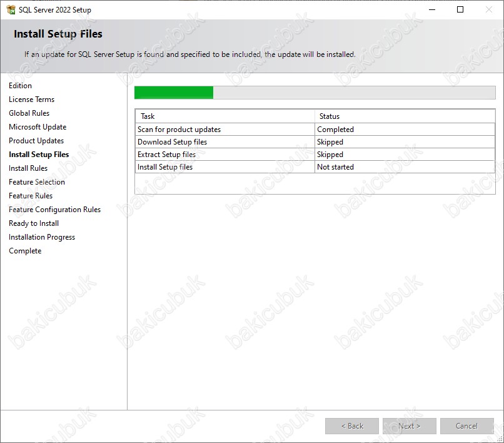Viewport: 504px width, 443px height.
Task: Click the Install Rules step
Action: (28, 168)
